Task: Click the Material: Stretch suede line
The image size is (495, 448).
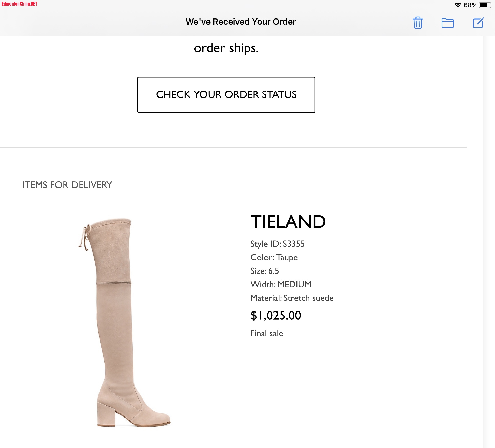Action: 292,298
